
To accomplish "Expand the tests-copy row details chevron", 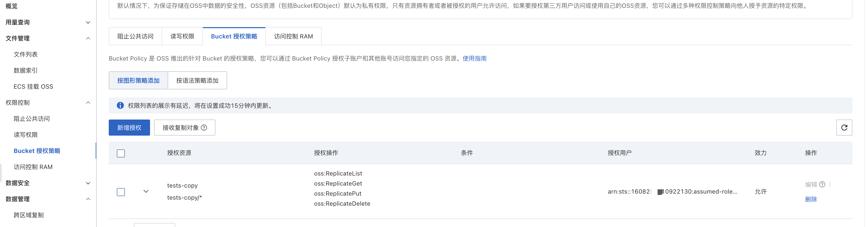I will pyautogui.click(x=146, y=192).
